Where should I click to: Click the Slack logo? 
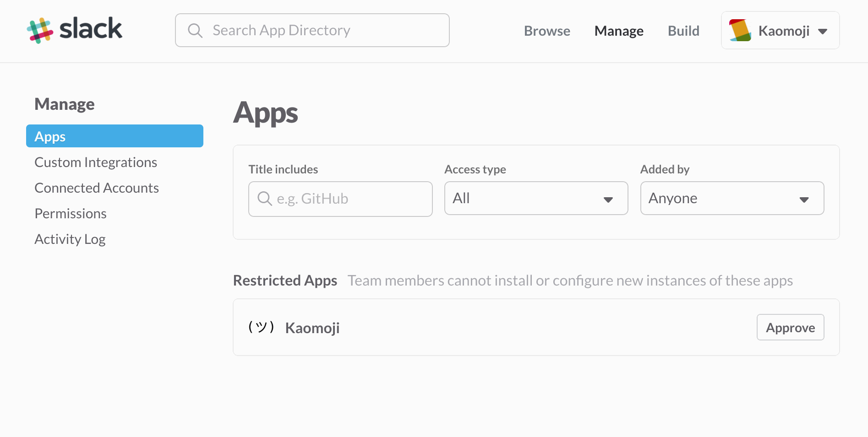click(x=75, y=30)
